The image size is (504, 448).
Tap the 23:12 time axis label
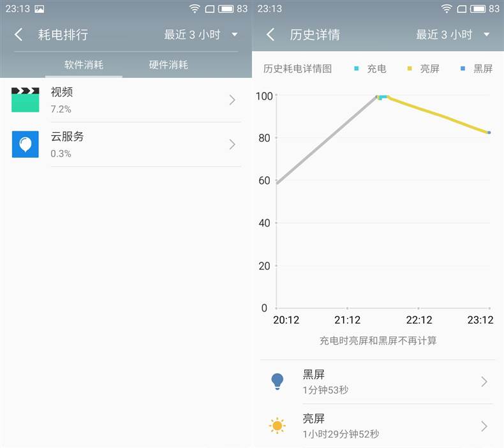click(x=480, y=320)
